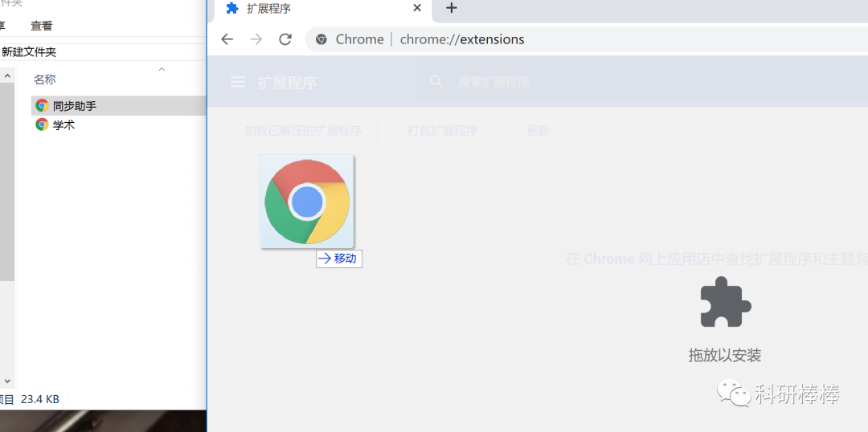Click 打包扩展程序 button
The image size is (868, 432).
point(443,131)
